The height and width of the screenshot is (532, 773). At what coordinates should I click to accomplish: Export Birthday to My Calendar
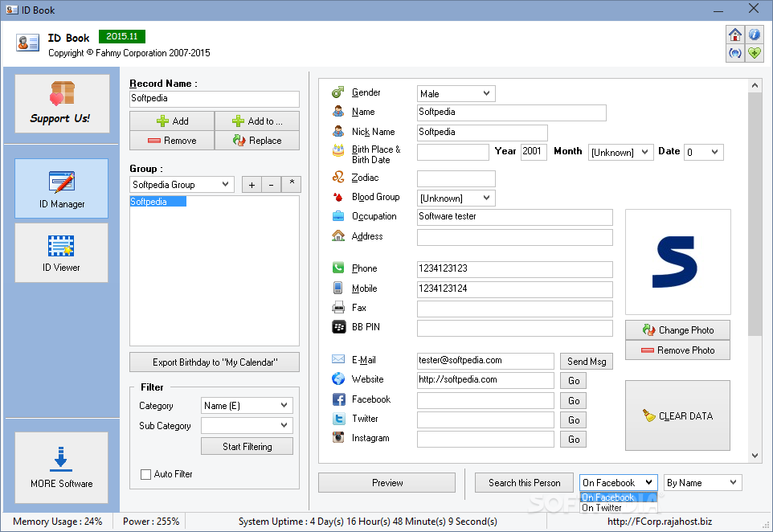(x=215, y=362)
